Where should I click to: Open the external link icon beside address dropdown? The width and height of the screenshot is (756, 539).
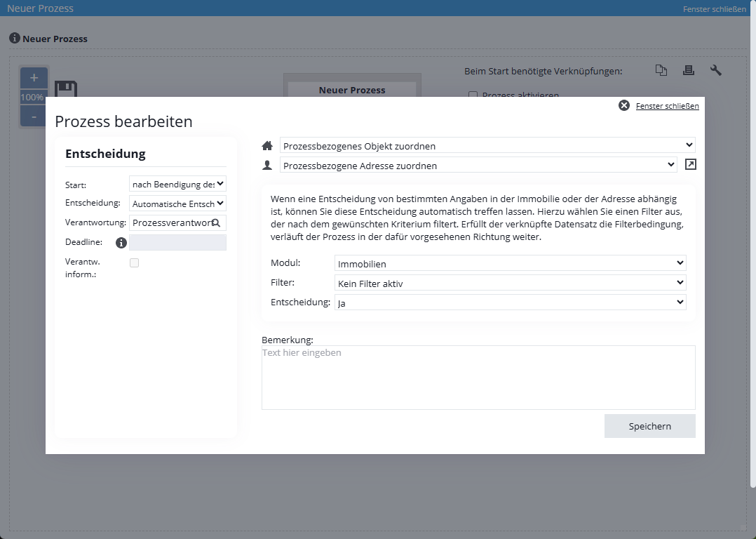point(691,165)
